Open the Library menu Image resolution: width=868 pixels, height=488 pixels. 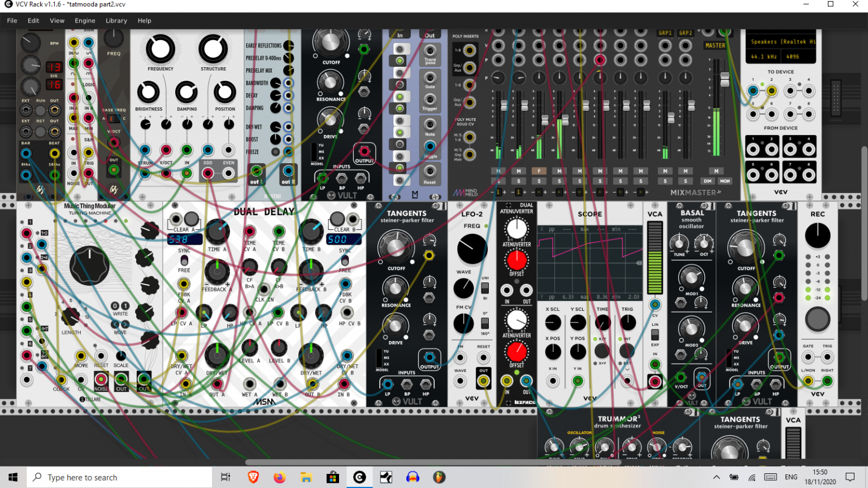pyautogui.click(x=116, y=20)
